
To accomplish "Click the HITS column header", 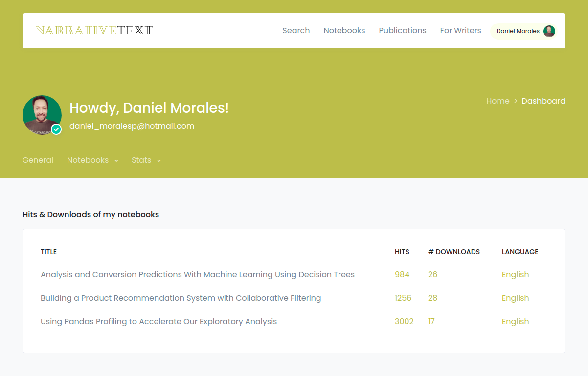I will pos(402,252).
